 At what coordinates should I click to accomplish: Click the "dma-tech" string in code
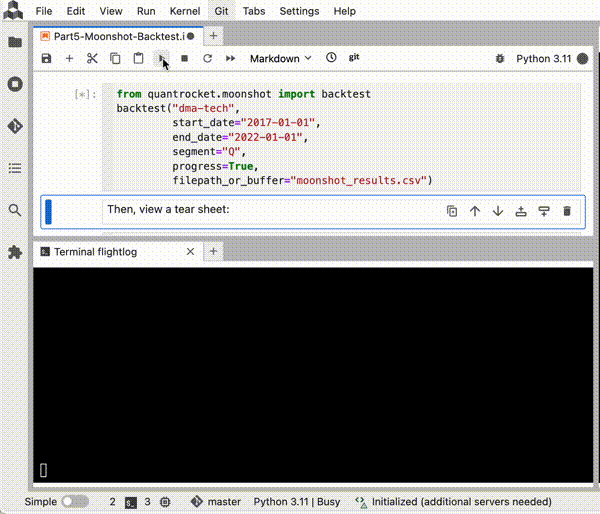[x=203, y=108]
